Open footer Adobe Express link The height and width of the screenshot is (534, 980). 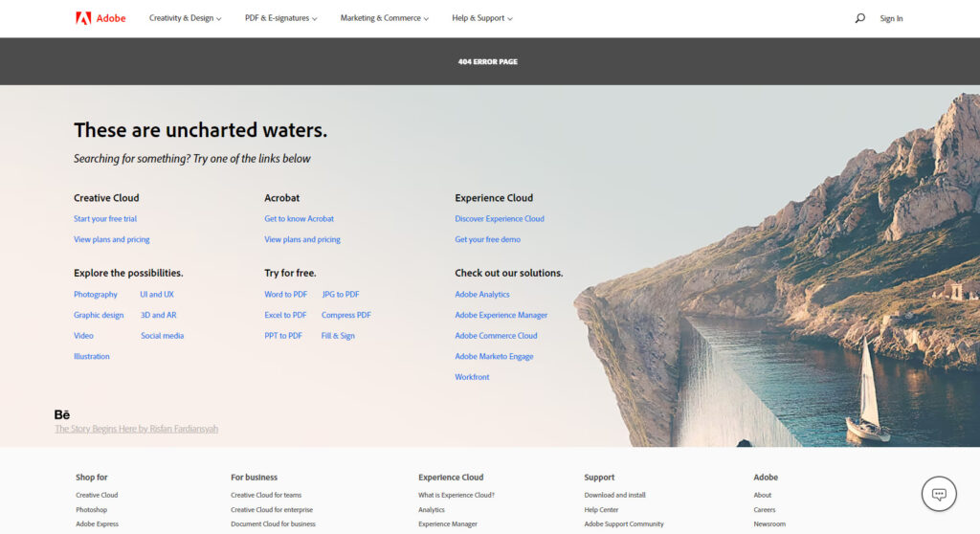tap(97, 524)
